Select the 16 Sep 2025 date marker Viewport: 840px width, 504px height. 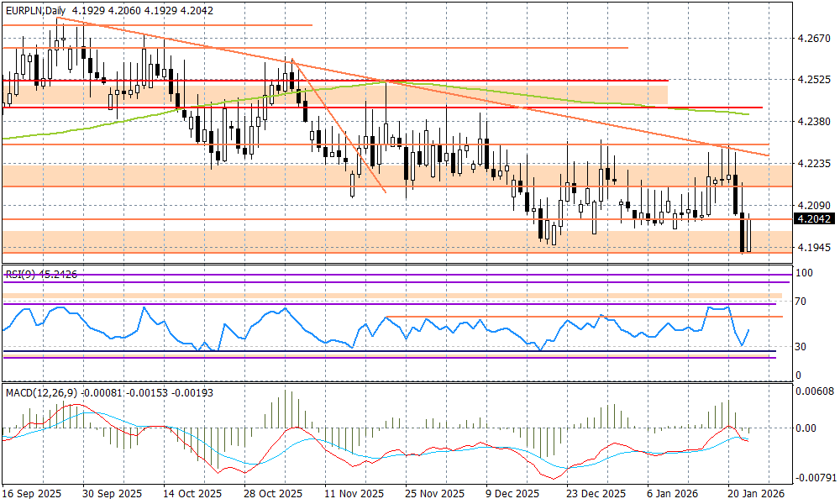point(34,494)
